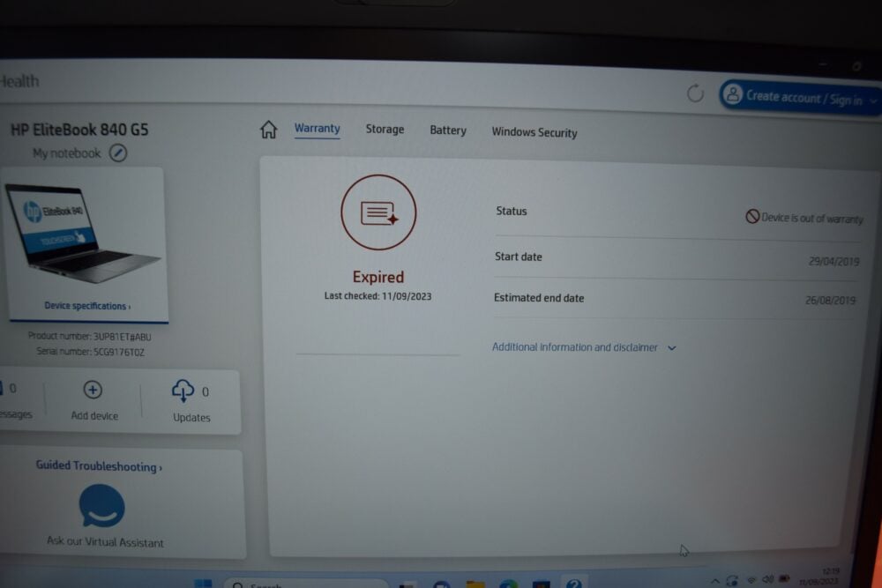Click Create account / Sign in button
The height and width of the screenshot is (588, 882).
tap(801, 97)
